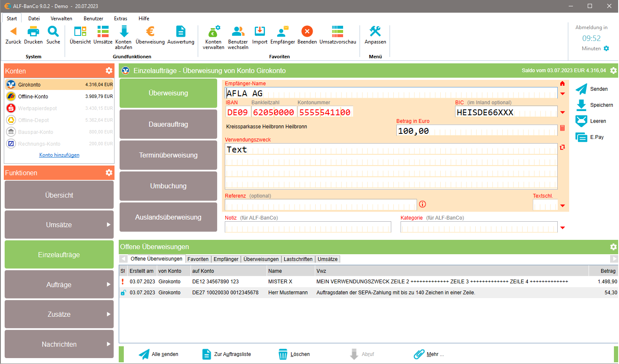Open the Umsatzvorschau icon

pyautogui.click(x=338, y=31)
